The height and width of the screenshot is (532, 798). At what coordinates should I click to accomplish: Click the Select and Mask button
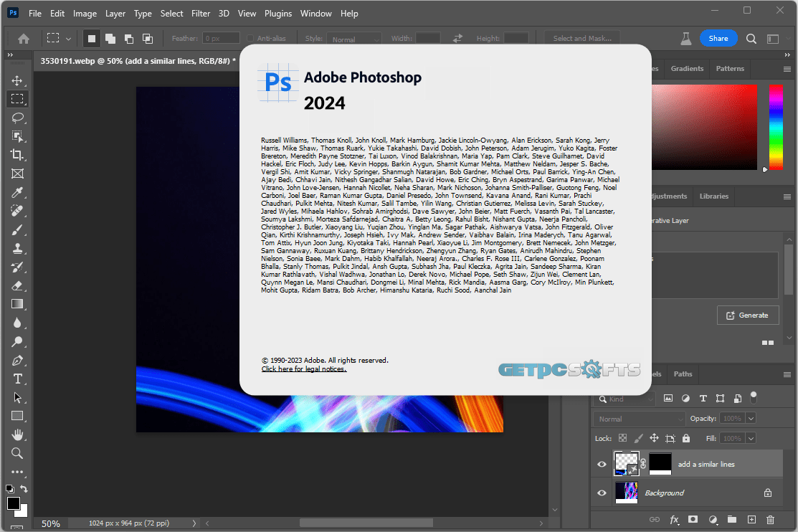582,38
